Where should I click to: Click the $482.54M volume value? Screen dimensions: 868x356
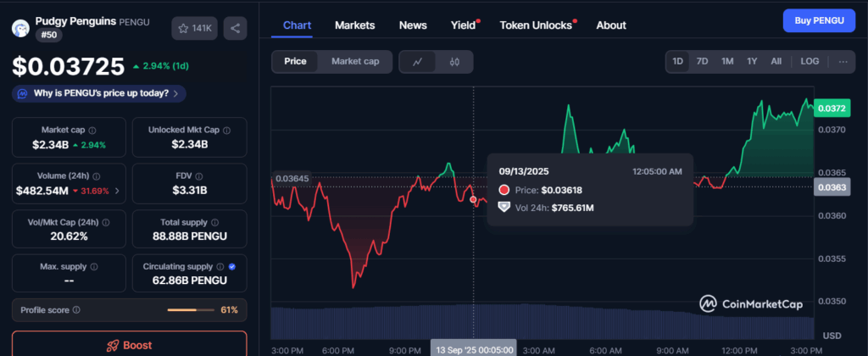(x=42, y=192)
